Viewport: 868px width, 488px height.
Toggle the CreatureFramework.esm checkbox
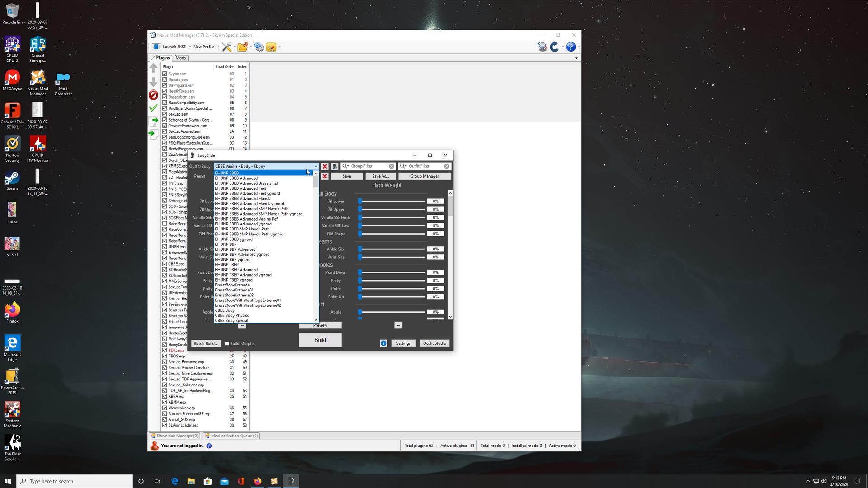pos(165,126)
